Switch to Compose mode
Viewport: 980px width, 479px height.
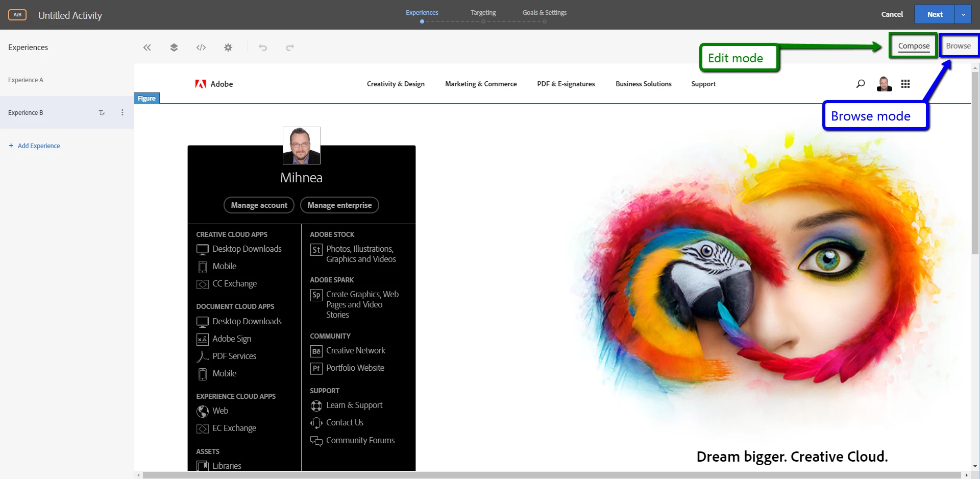tap(914, 46)
